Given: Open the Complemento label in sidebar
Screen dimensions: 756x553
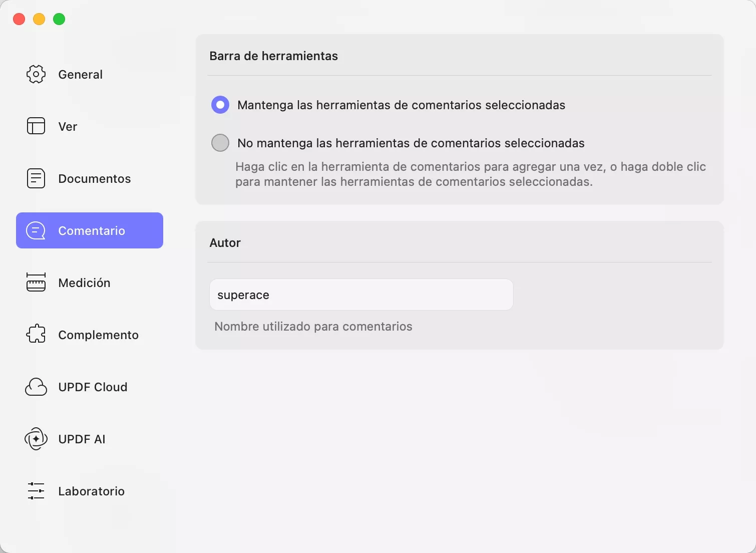Looking at the screenshot, I should (x=99, y=335).
